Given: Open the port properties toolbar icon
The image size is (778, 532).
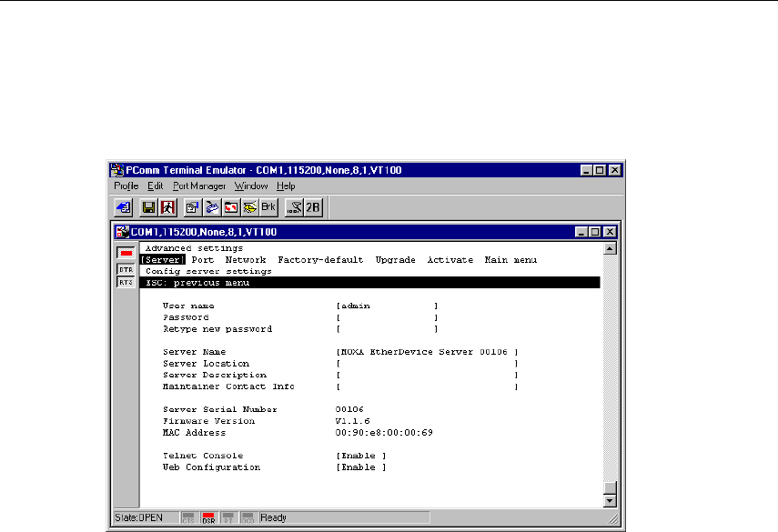Looking at the screenshot, I should click(x=193, y=207).
